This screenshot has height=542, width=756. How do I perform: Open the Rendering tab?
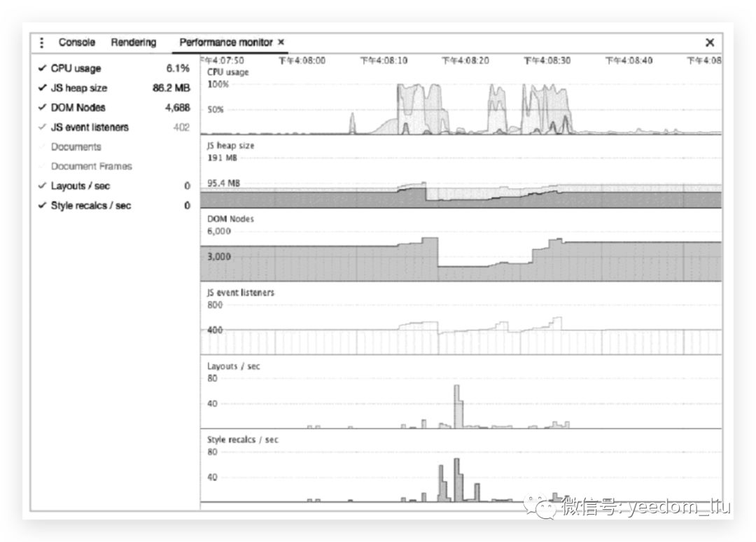pyautogui.click(x=133, y=43)
